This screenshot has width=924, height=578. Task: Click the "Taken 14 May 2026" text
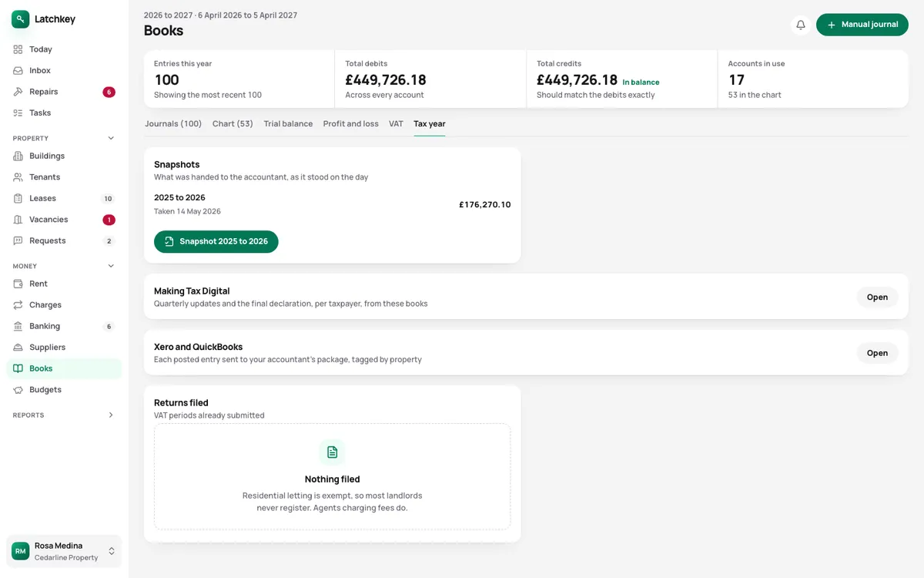click(x=187, y=211)
